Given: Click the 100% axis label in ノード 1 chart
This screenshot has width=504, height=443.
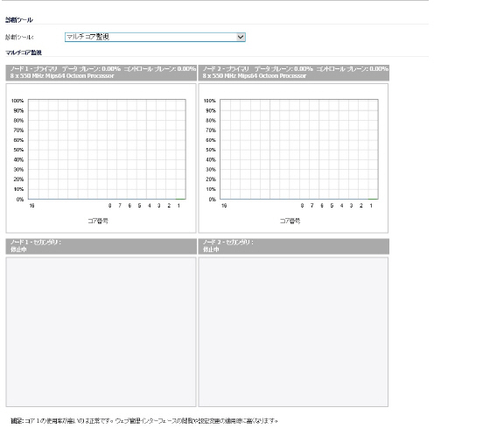Looking at the screenshot, I should [17, 101].
